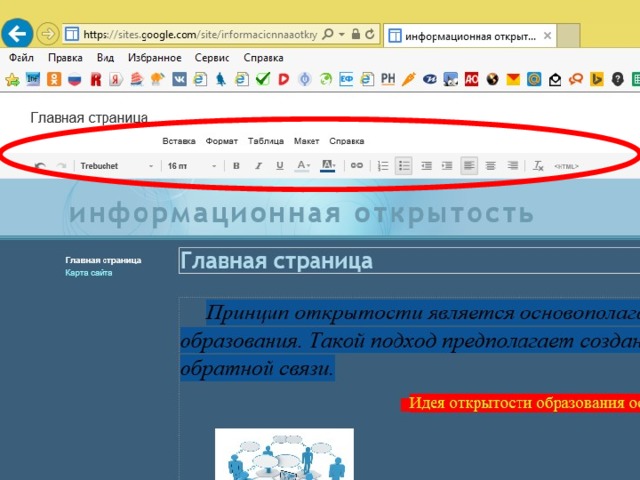Toggle the bulleted list button
The height and width of the screenshot is (480, 640).
point(404,166)
